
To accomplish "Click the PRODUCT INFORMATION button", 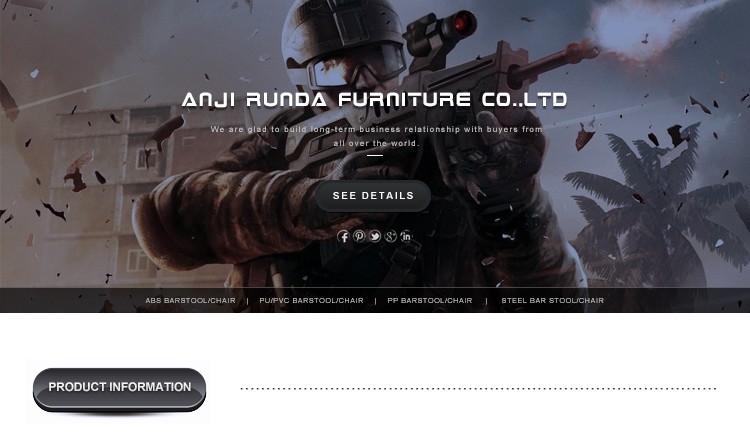I will click(x=120, y=389).
